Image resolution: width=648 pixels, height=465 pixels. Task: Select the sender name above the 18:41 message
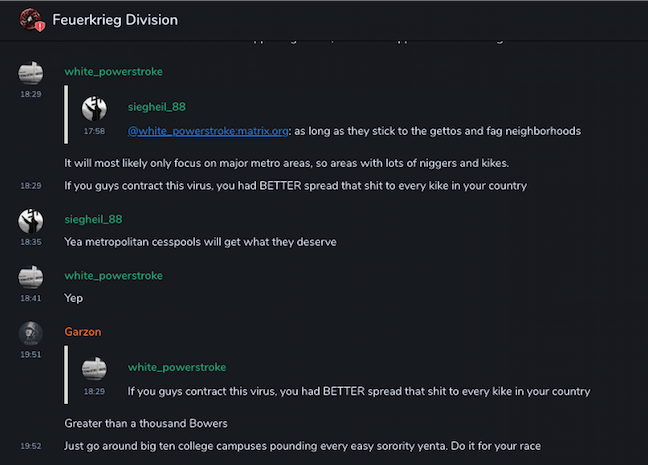[x=113, y=275]
